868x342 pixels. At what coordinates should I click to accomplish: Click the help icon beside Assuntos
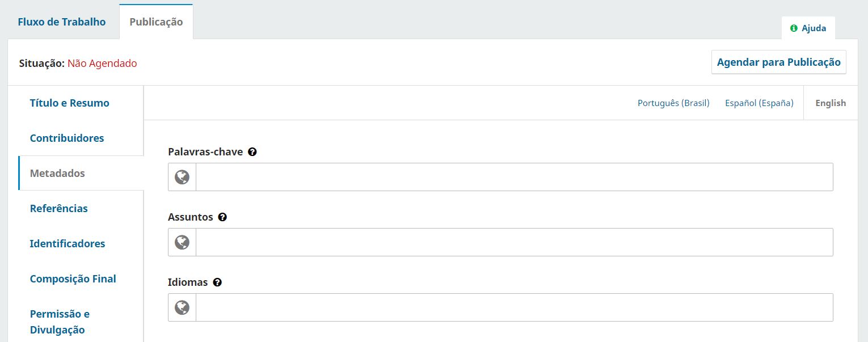222,217
